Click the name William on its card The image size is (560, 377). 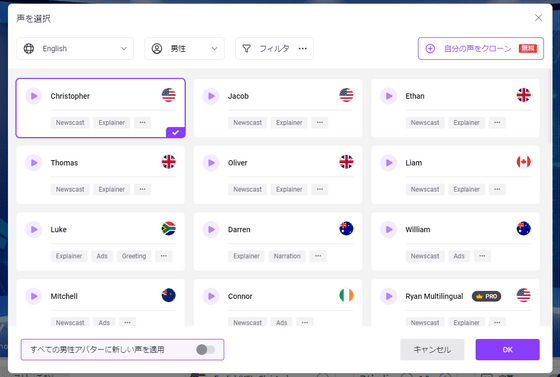(x=418, y=230)
